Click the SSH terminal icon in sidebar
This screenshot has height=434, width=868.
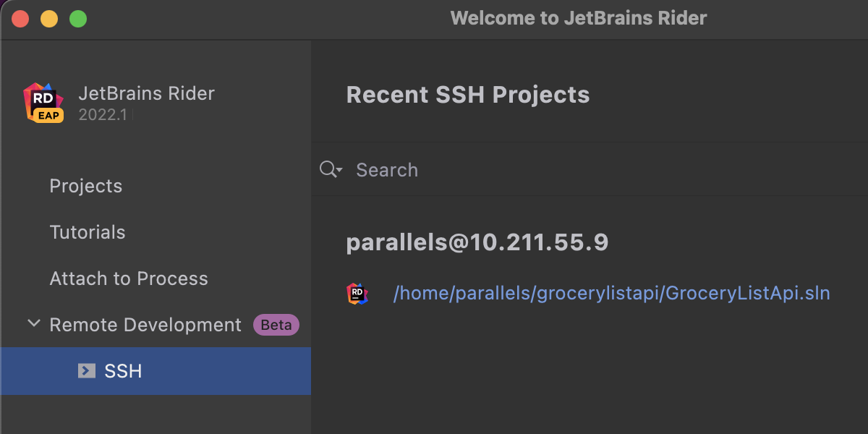tap(87, 371)
